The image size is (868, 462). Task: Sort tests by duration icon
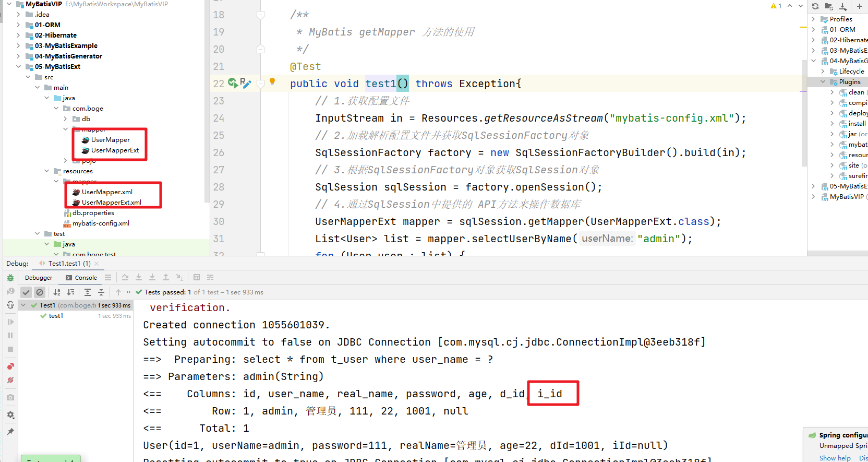pyautogui.click(x=70, y=292)
